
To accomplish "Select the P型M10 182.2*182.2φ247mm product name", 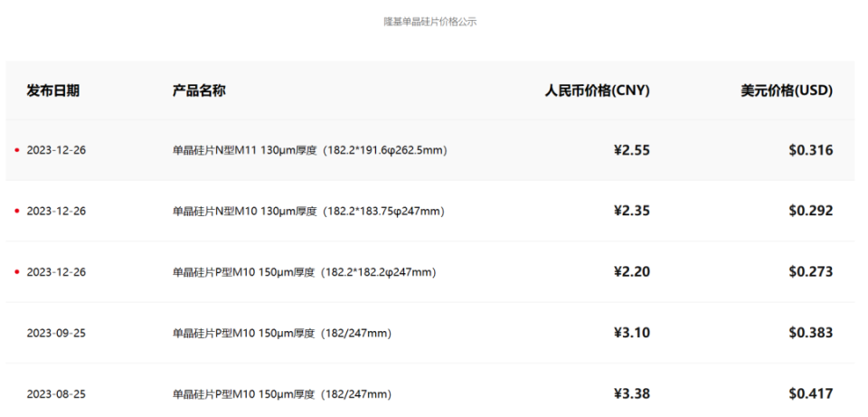I will click(x=304, y=271).
